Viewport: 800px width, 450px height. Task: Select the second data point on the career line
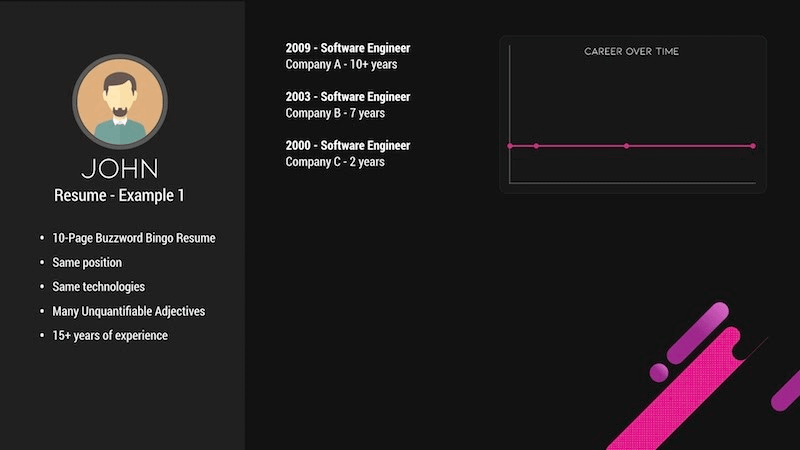click(536, 146)
